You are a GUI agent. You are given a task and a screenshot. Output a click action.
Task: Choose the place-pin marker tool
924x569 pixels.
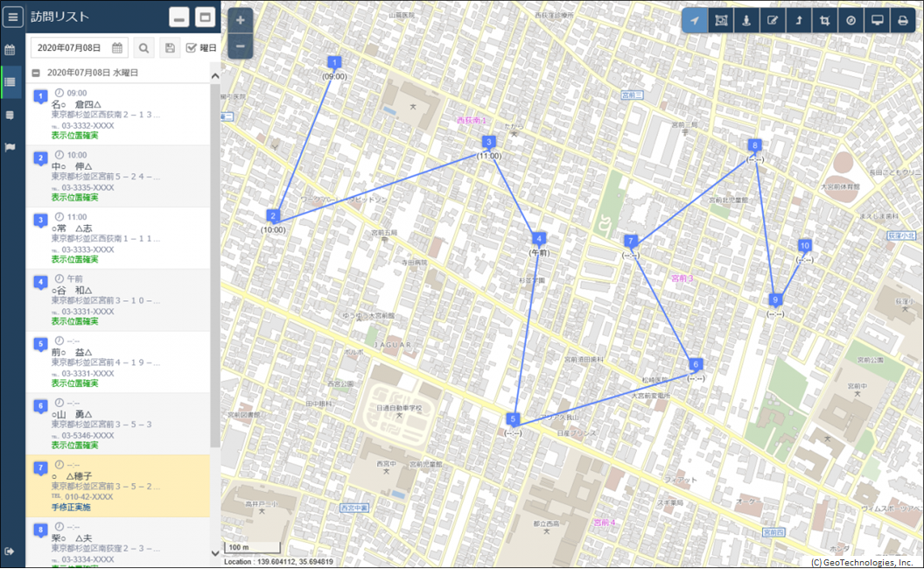pyautogui.click(x=746, y=20)
